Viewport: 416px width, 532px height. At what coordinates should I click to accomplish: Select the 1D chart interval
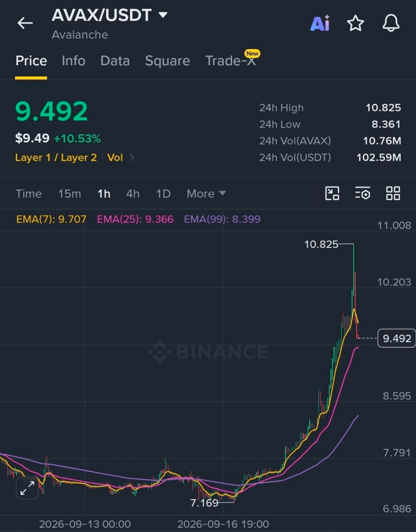[163, 194]
